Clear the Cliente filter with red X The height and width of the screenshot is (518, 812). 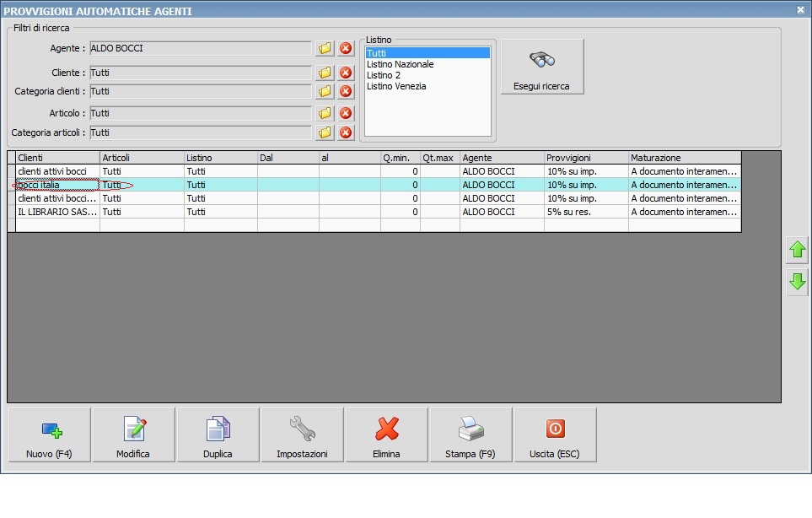[x=346, y=73]
